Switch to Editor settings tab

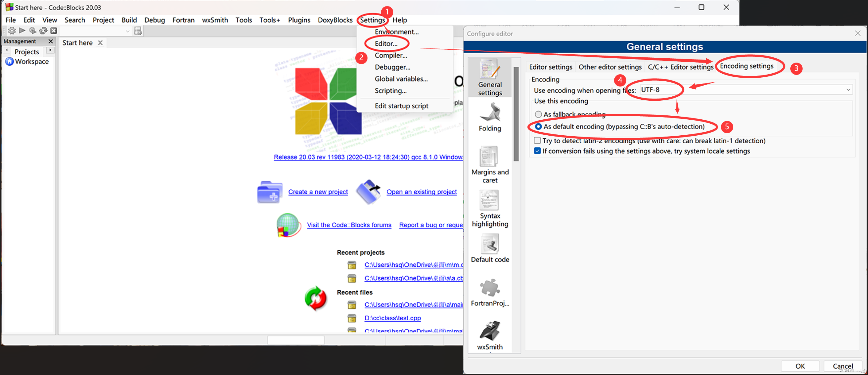(x=550, y=67)
